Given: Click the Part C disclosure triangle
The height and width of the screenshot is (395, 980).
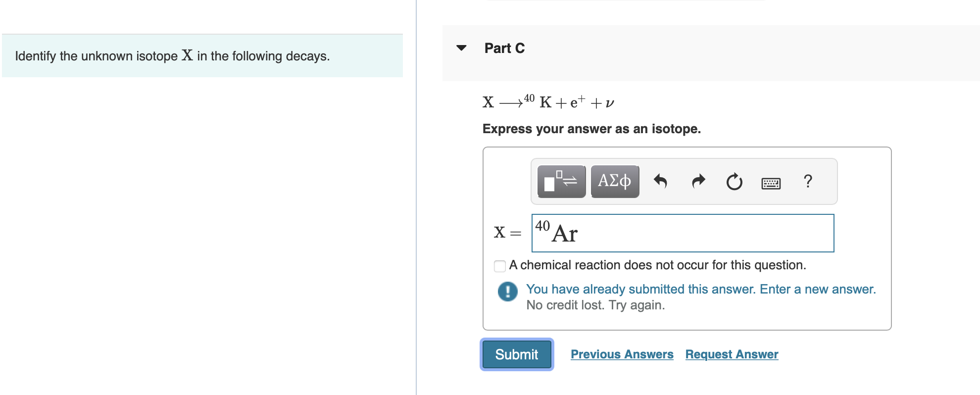Looking at the screenshot, I should point(460,48).
